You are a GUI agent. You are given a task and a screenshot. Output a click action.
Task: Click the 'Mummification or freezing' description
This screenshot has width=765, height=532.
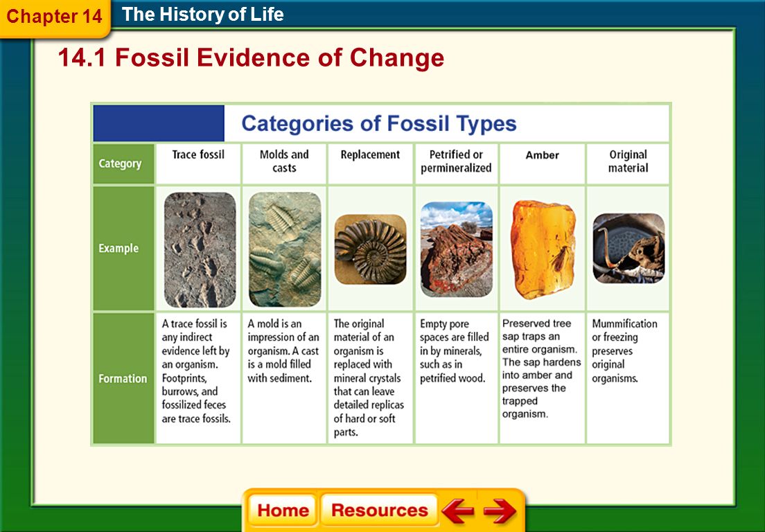coord(624,351)
